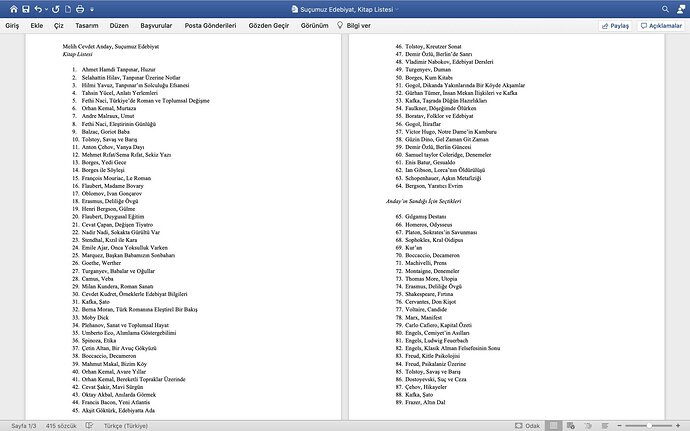The height and width of the screenshot is (431, 690).
Task: Click the Home icon in the title bar
Action: click(14, 9)
